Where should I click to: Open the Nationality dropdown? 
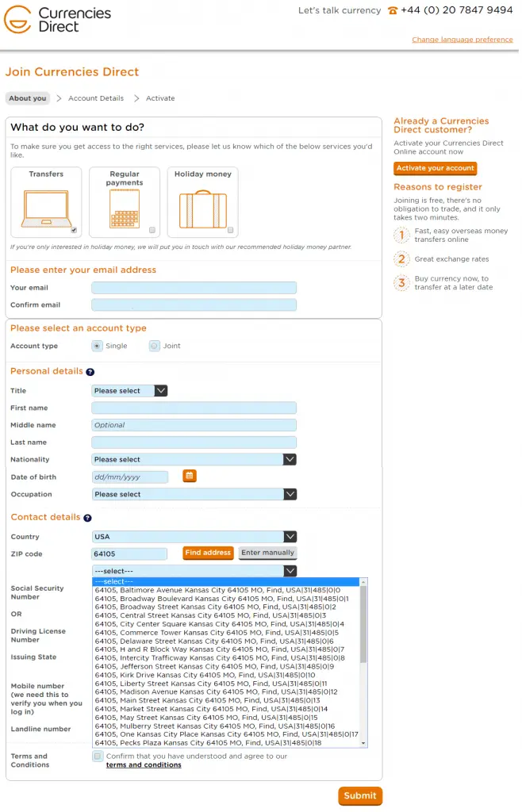coord(194,459)
